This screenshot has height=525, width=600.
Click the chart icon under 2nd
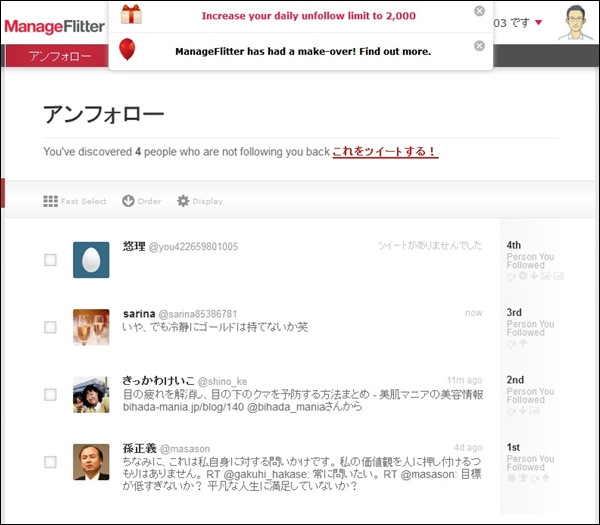(x=535, y=411)
